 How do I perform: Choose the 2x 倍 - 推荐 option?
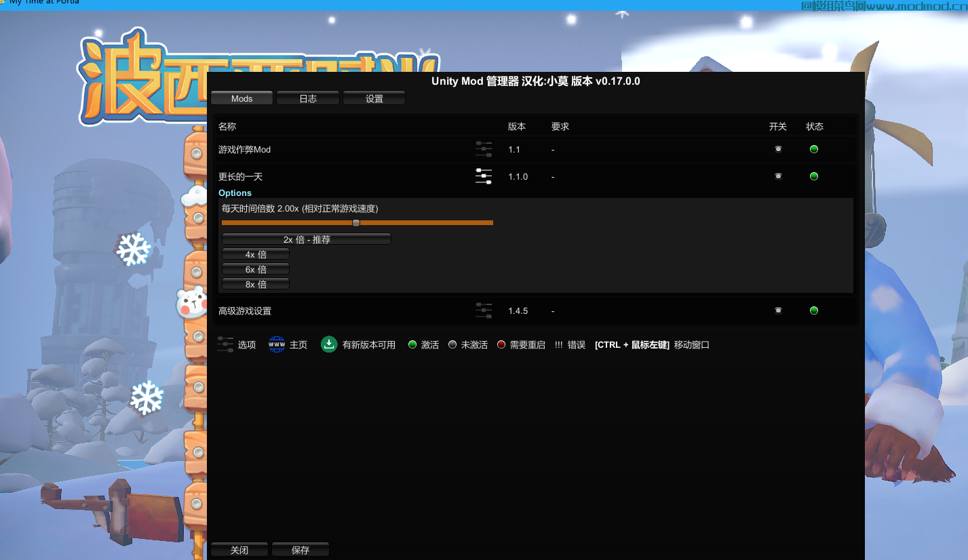click(x=306, y=239)
